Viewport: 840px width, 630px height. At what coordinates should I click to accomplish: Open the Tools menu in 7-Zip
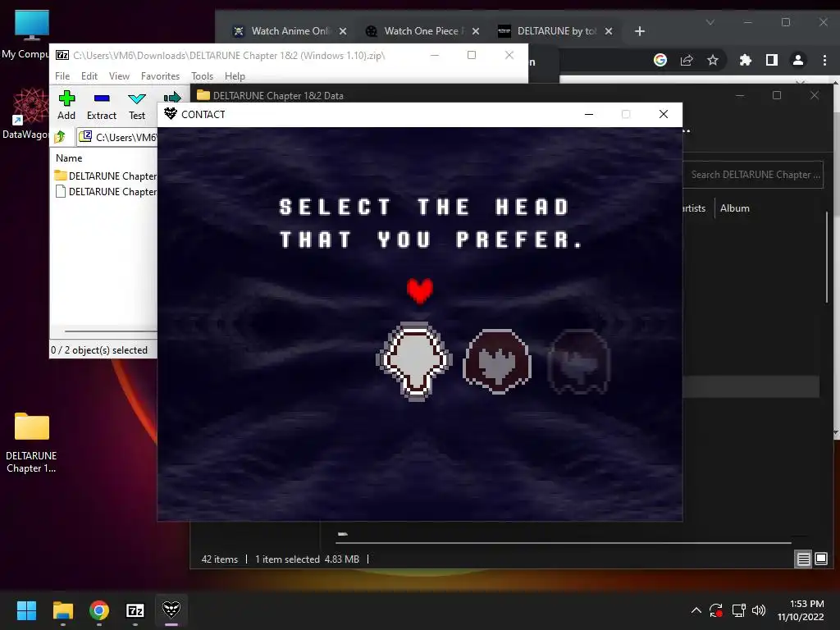click(202, 76)
